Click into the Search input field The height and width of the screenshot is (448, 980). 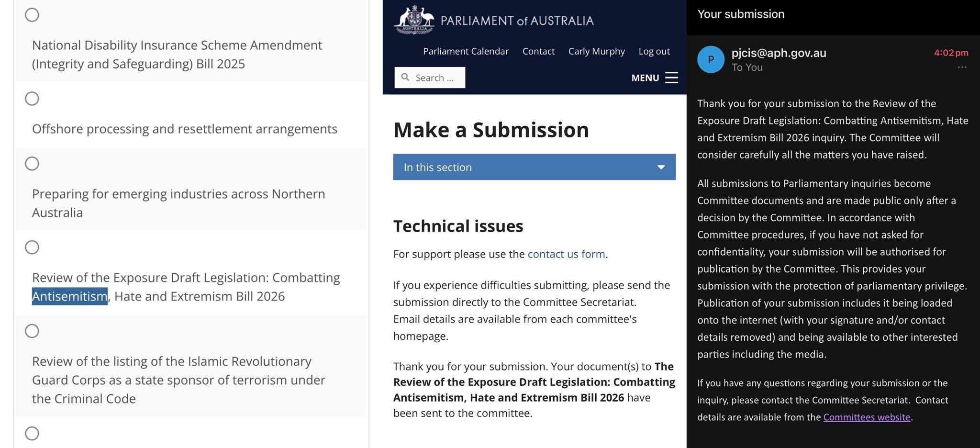430,78
